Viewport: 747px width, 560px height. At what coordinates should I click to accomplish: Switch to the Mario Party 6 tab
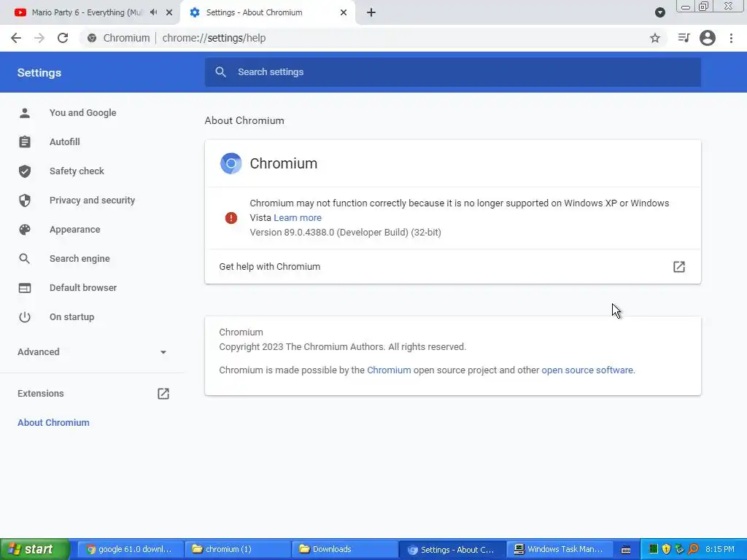pos(87,12)
